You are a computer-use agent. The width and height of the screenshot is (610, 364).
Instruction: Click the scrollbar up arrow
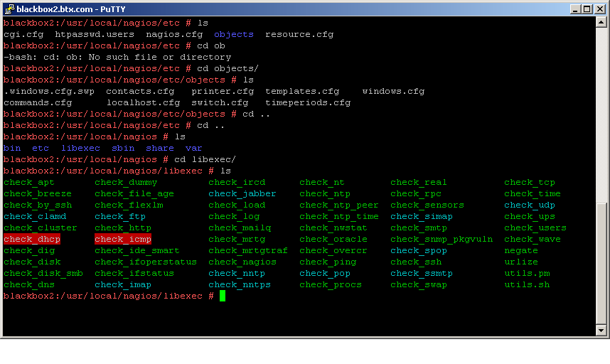click(601, 22)
